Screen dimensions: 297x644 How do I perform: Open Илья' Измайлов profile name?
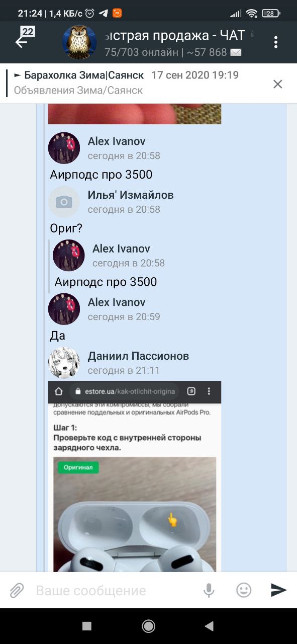tap(131, 195)
